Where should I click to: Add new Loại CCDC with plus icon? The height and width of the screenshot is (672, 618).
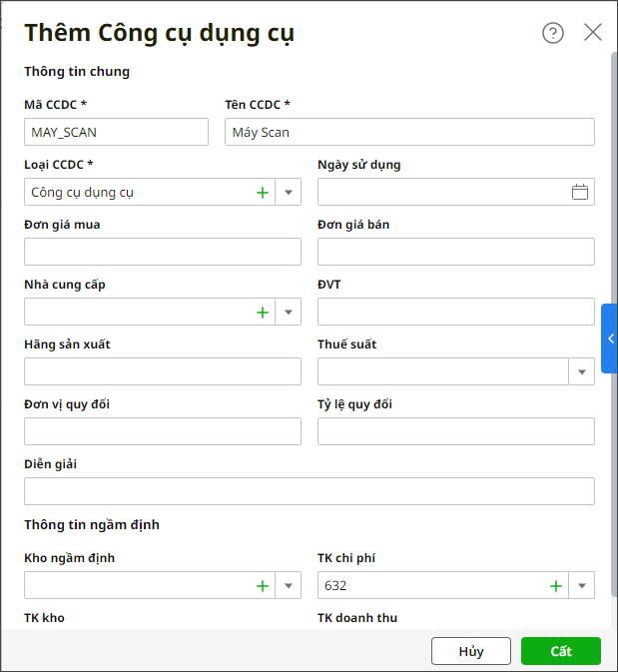pyautogui.click(x=263, y=193)
